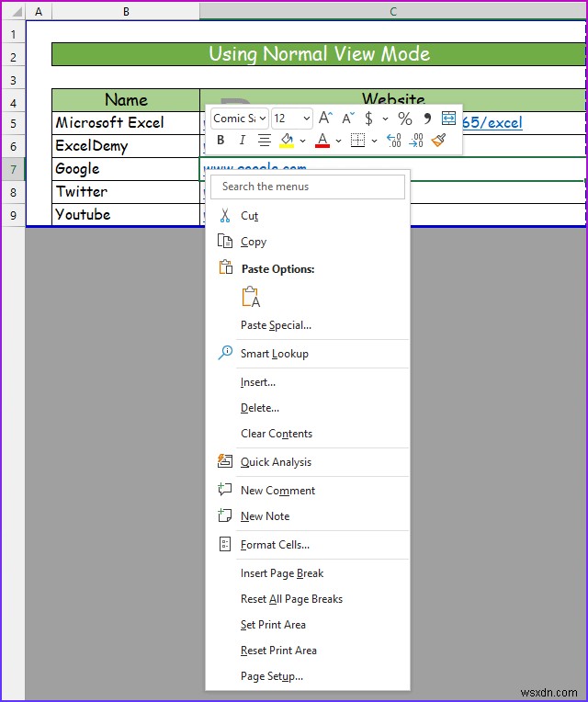Screen dimensions: 588x702
Task: Click the Borders icon
Action: tap(357, 141)
